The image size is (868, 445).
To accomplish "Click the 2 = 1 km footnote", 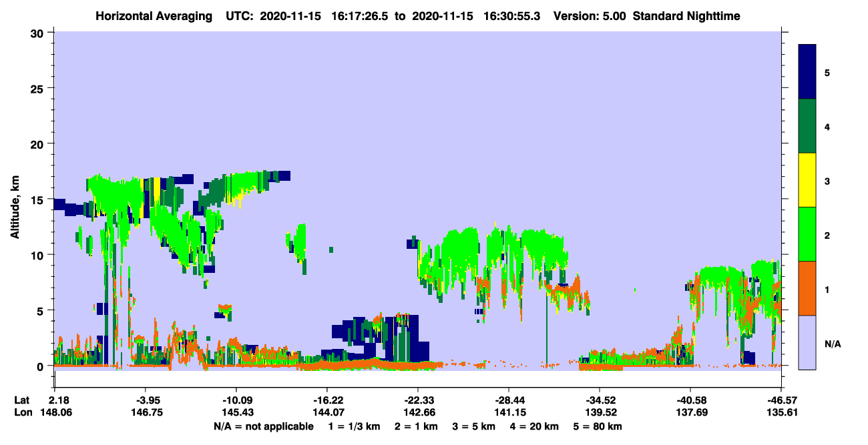I will (x=416, y=426).
